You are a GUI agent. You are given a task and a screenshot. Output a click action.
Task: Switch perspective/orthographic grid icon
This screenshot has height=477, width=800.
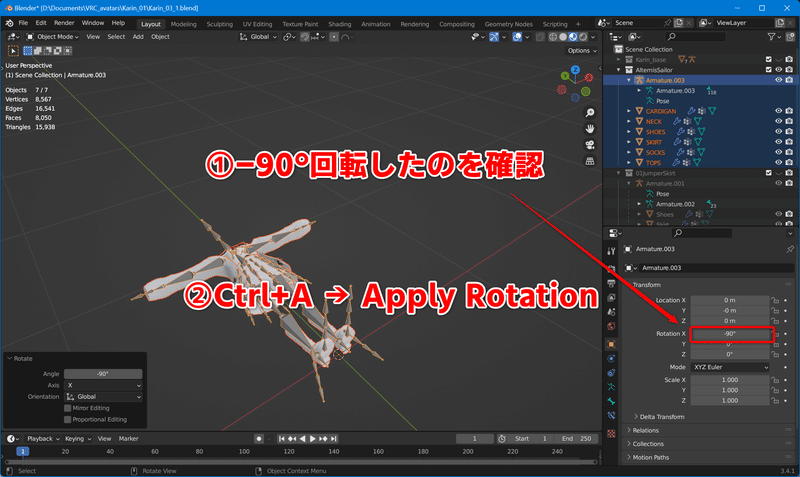click(x=590, y=161)
